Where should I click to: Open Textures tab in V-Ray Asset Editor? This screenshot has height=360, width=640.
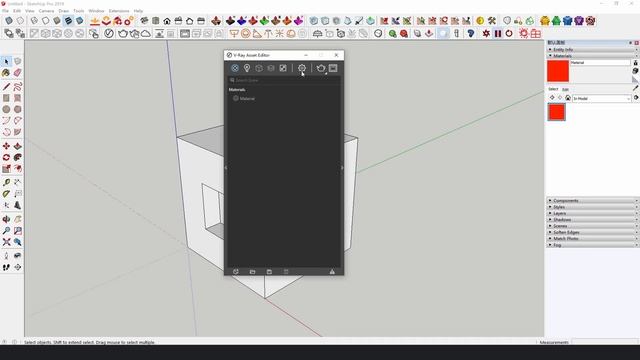283,68
